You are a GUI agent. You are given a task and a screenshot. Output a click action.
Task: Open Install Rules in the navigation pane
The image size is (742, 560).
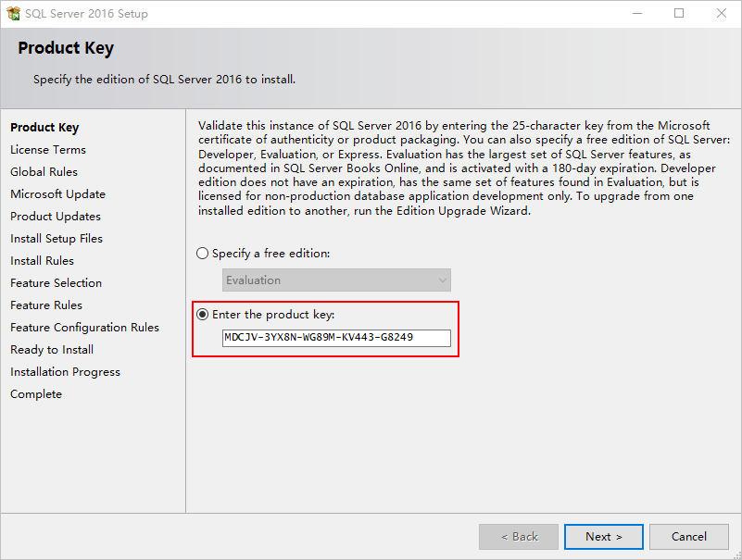click(x=44, y=260)
